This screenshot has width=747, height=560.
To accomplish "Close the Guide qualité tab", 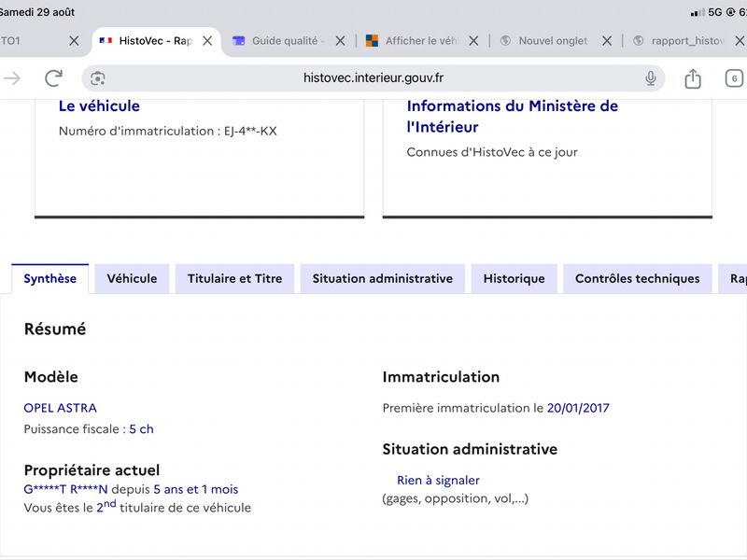I will [340, 41].
